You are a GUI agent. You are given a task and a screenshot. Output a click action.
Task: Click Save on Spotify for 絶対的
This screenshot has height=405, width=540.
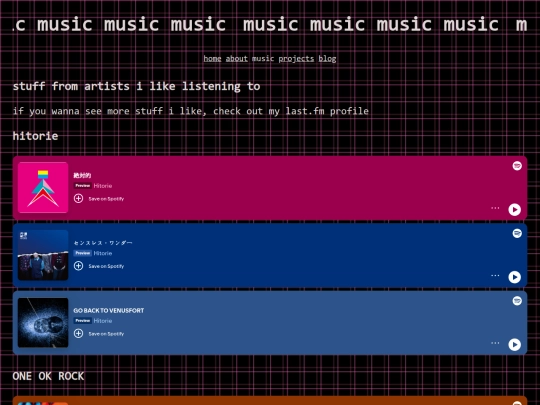[106, 199]
